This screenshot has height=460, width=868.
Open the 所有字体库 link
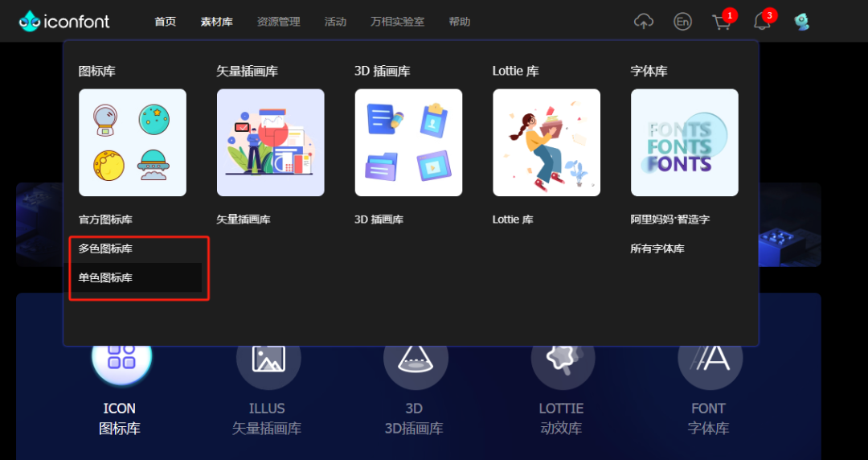657,248
